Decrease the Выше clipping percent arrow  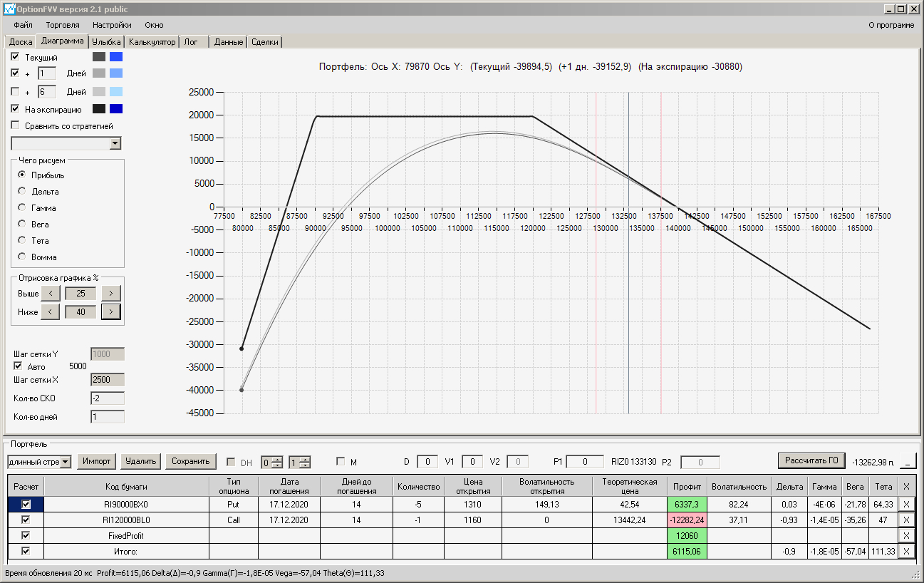pos(50,293)
